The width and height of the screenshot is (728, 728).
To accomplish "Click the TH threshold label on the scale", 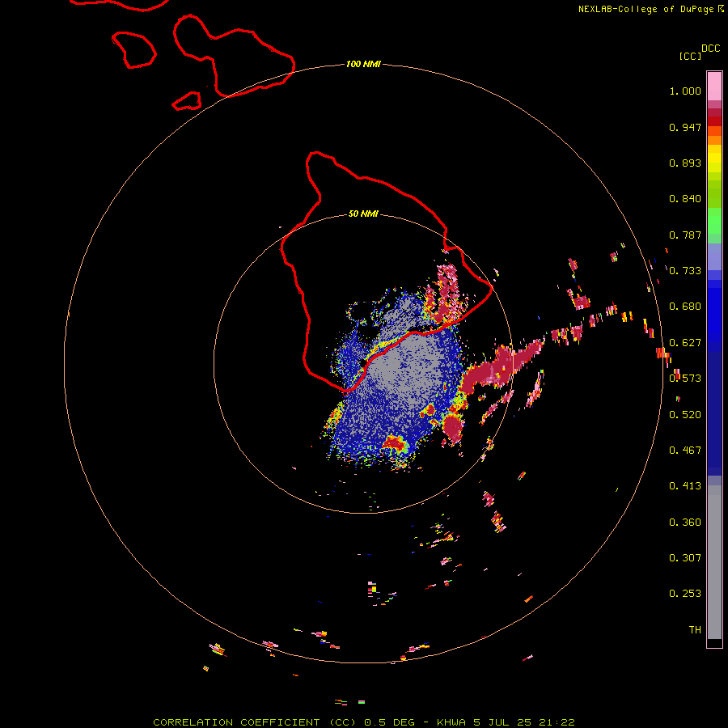I will point(695,630).
